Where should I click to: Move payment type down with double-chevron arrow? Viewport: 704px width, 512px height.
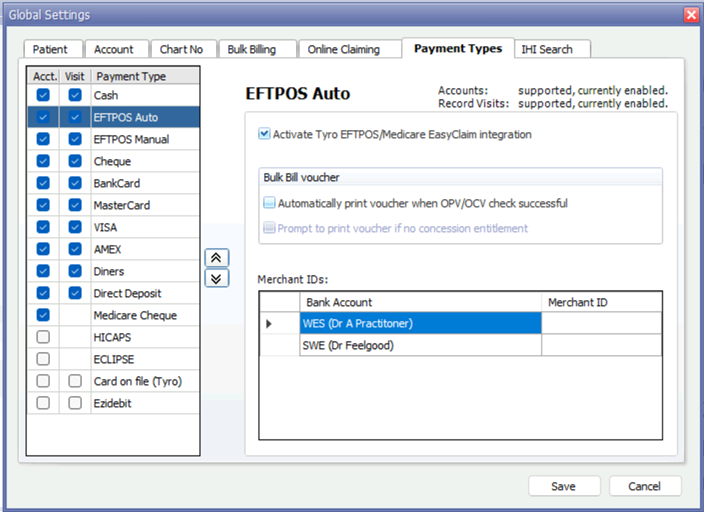216,278
